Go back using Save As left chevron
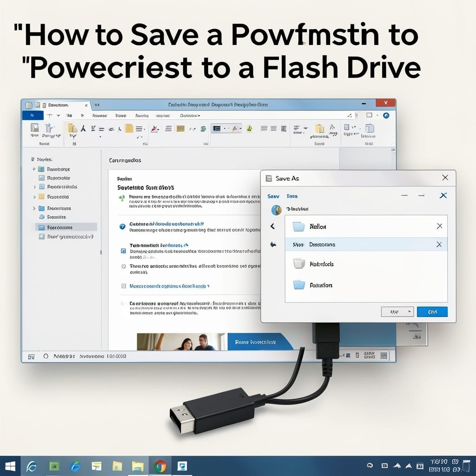 click(x=272, y=226)
